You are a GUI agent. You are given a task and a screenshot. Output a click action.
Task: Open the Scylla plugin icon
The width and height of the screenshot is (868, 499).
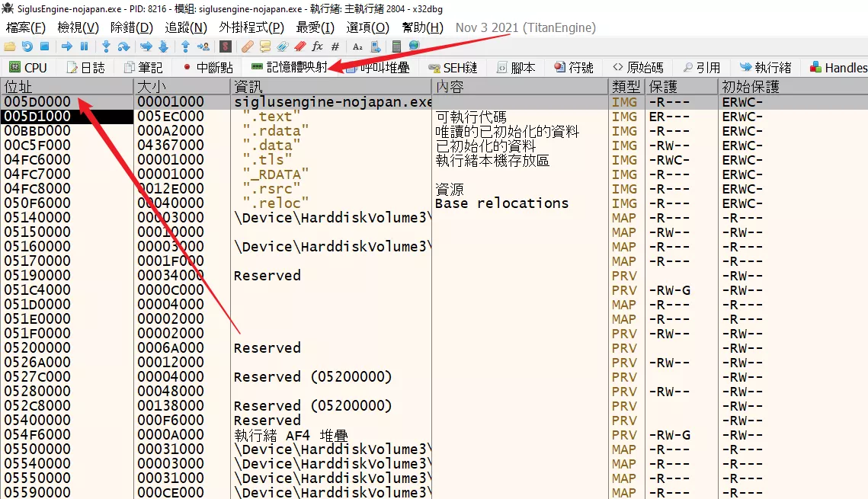[226, 46]
